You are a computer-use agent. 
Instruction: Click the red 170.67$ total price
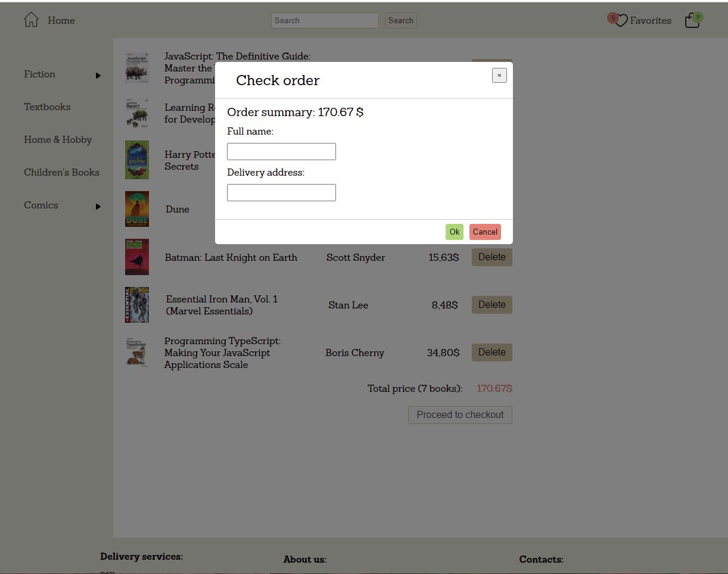pyautogui.click(x=494, y=388)
